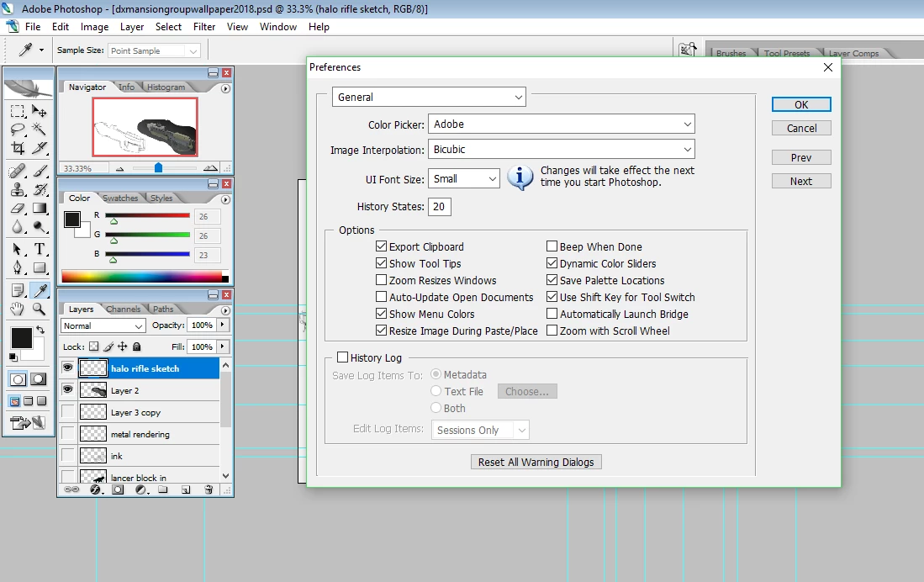The image size is (924, 582).
Task: Open the Color Picker dropdown
Action: click(x=562, y=124)
